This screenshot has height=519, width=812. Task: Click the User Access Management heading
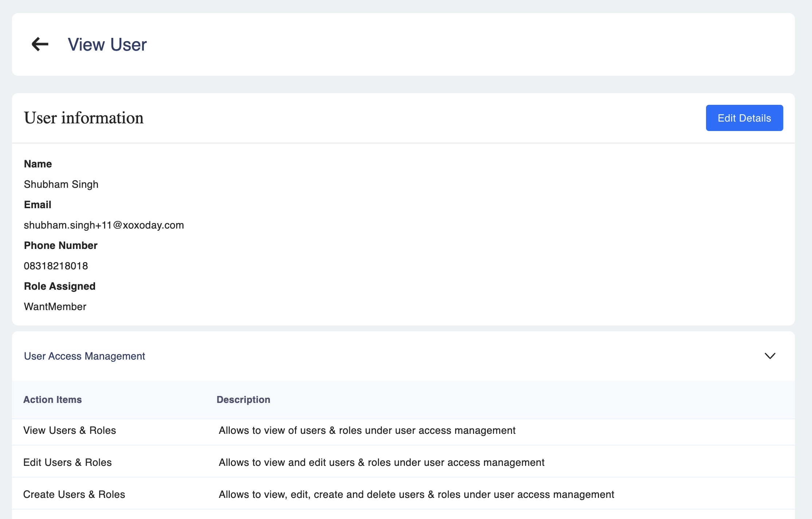(x=84, y=356)
